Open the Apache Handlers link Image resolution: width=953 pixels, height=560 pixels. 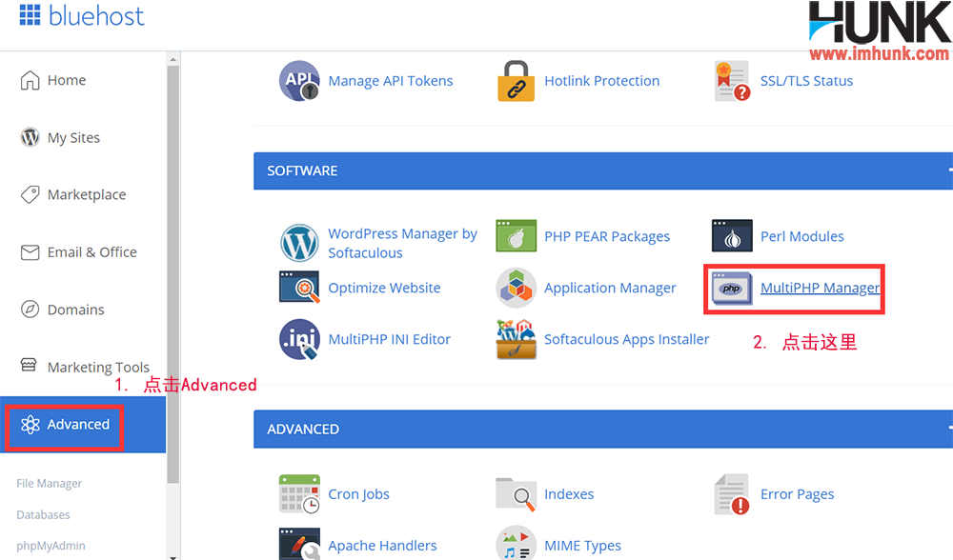pos(383,546)
